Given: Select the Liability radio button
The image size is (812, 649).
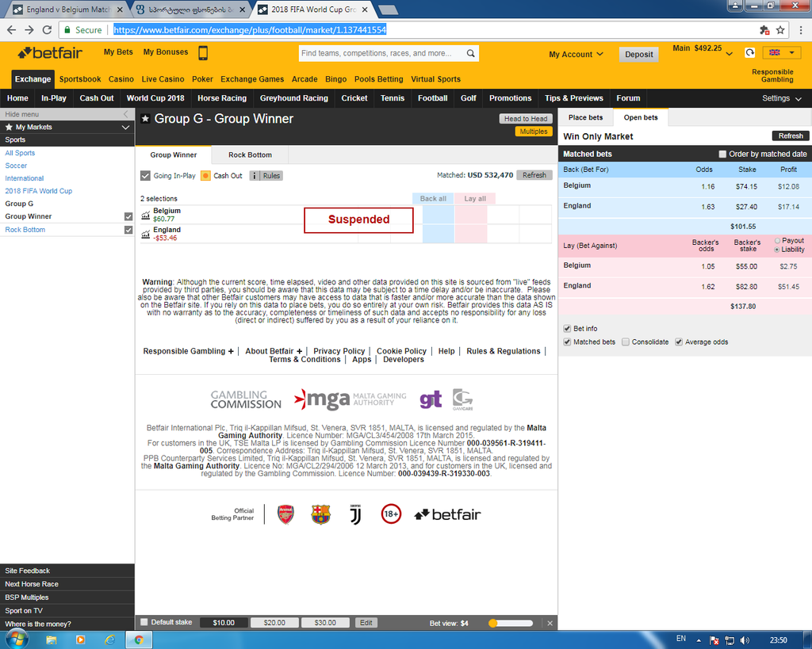Looking at the screenshot, I should pos(777,250).
